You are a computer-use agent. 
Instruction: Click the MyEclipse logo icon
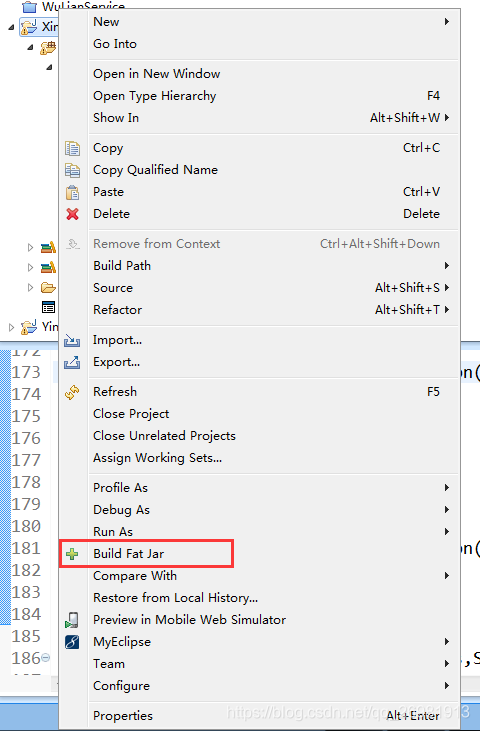pos(72,642)
